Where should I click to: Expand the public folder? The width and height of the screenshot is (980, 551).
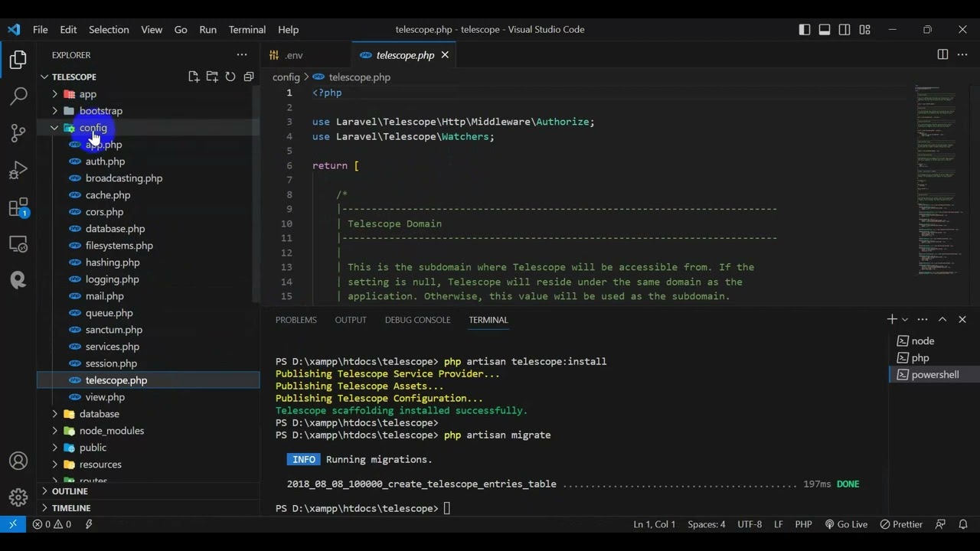(x=54, y=448)
